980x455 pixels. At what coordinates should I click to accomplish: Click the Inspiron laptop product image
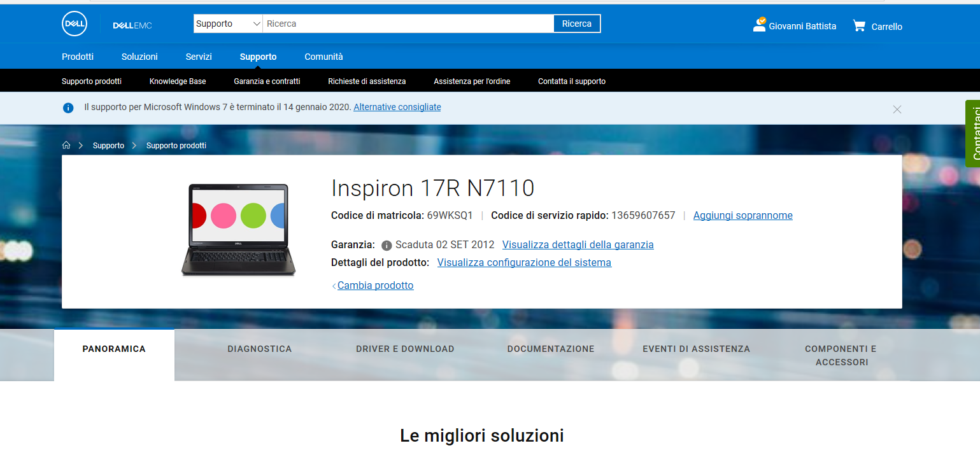coord(239,229)
